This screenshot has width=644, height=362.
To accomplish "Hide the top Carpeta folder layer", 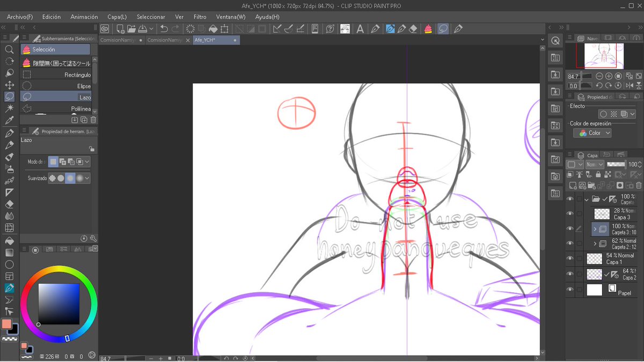I will (570, 199).
